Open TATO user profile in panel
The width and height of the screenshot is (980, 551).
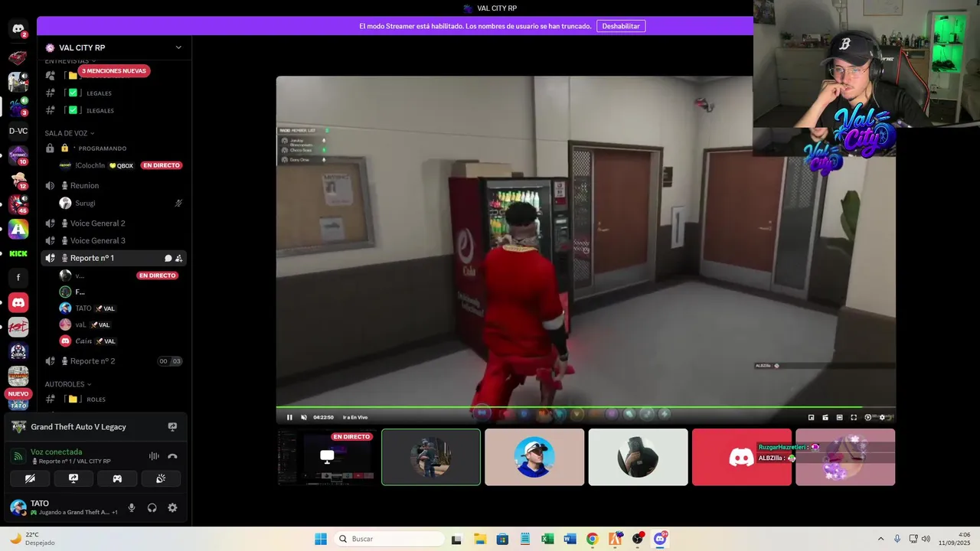point(63,507)
